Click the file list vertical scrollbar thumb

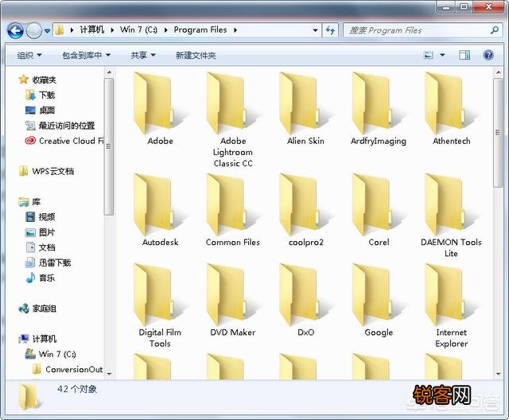[498, 132]
